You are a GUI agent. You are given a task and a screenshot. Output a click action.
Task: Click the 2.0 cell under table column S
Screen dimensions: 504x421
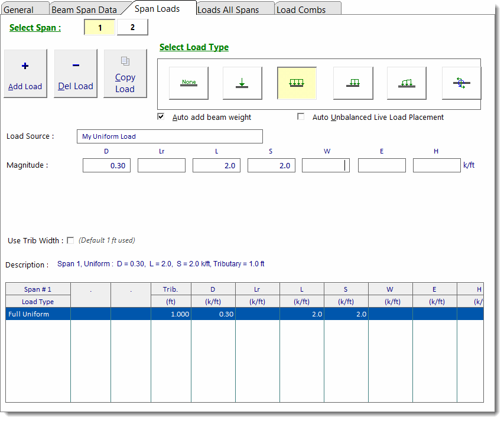coord(346,314)
